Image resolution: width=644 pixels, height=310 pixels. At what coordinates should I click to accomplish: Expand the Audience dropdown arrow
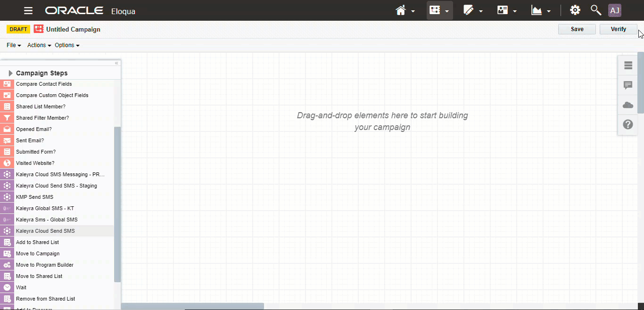pyautogui.click(x=515, y=11)
